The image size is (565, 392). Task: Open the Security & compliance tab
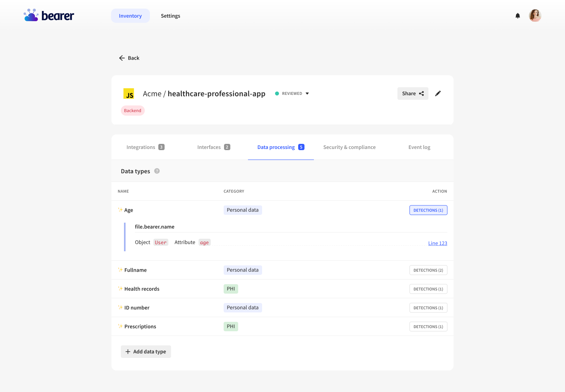click(x=349, y=147)
